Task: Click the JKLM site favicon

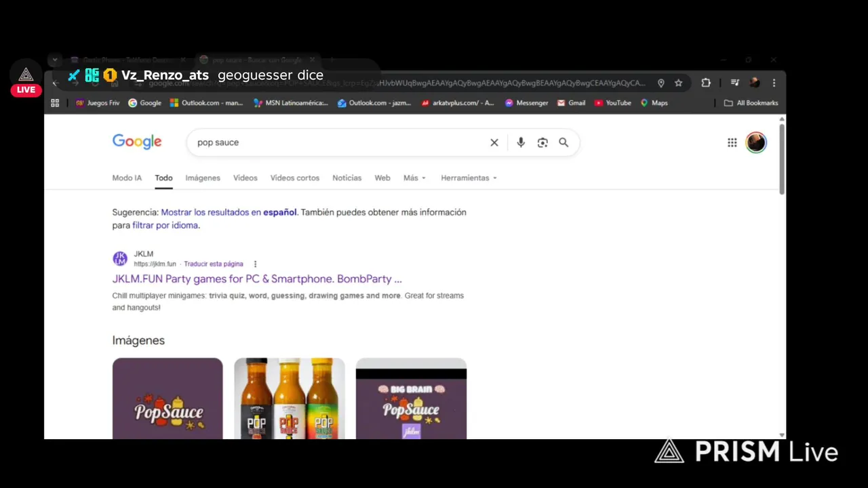Action: point(120,259)
